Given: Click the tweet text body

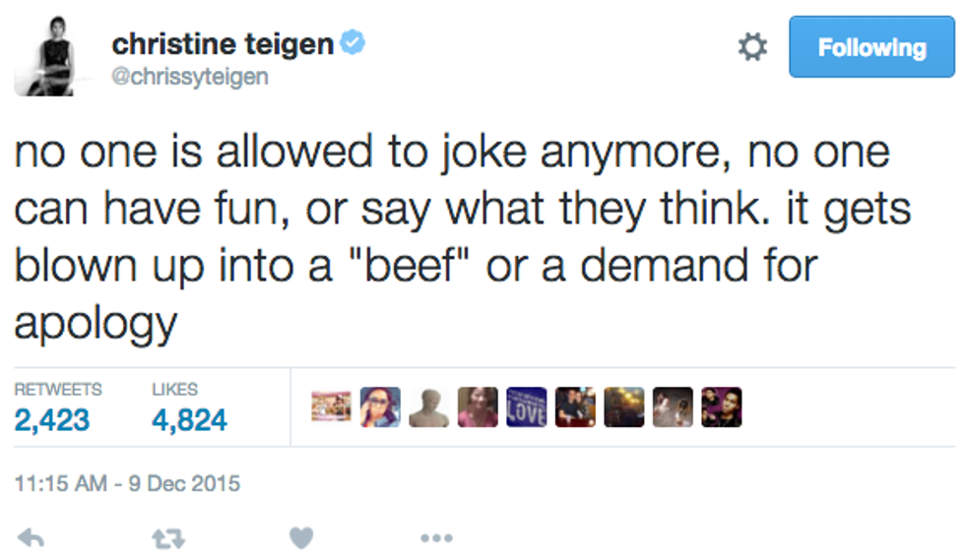Looking at the screenshot, I should [453, 236].
